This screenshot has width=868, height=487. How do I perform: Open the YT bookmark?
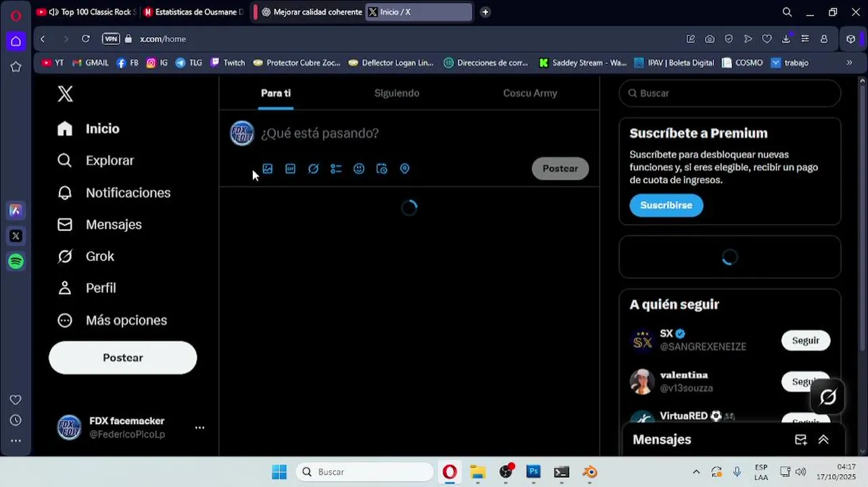point(53,63)
